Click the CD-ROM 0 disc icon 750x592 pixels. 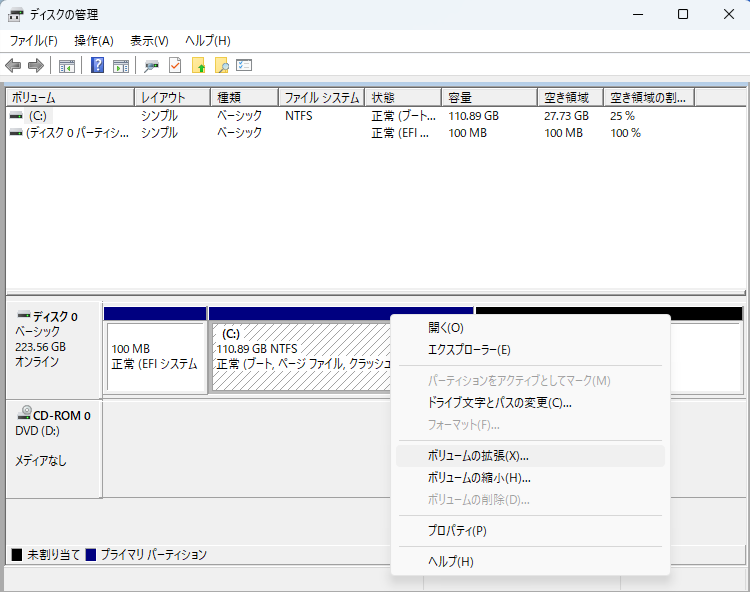(x=24, y=413)
